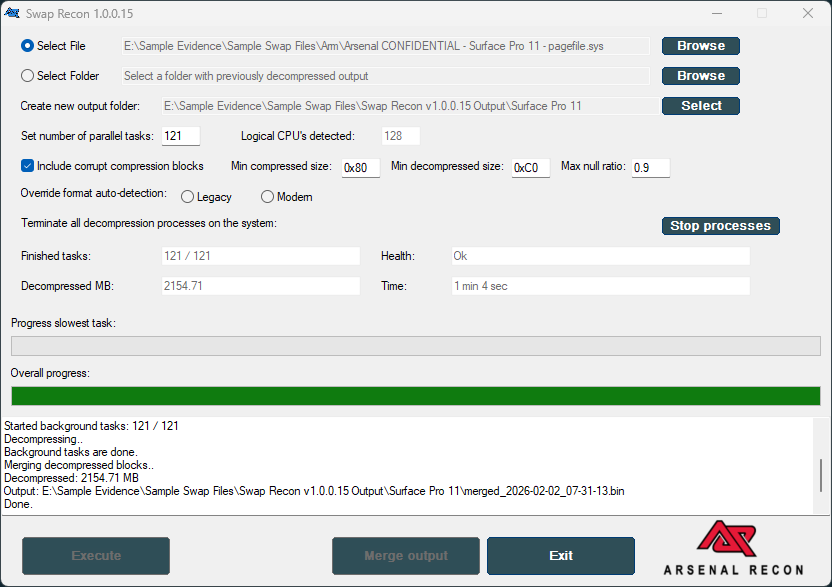Click the Finished tasks field 121 / 121
The height and width of the screenshot is (587, 832).
[261, 256]
